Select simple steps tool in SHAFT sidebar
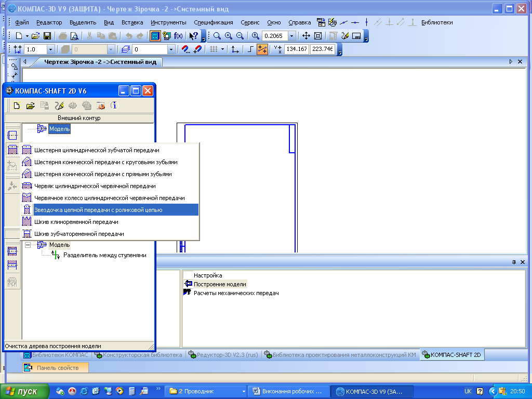Image resolution: width=532 pixels, height=399 pixels. tap(12, 136)
